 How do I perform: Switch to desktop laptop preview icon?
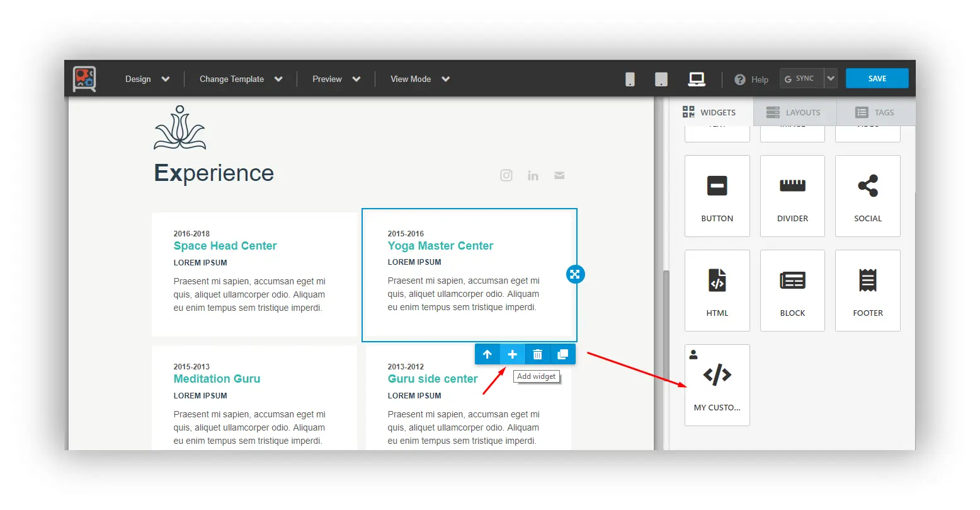coord(697,79)
